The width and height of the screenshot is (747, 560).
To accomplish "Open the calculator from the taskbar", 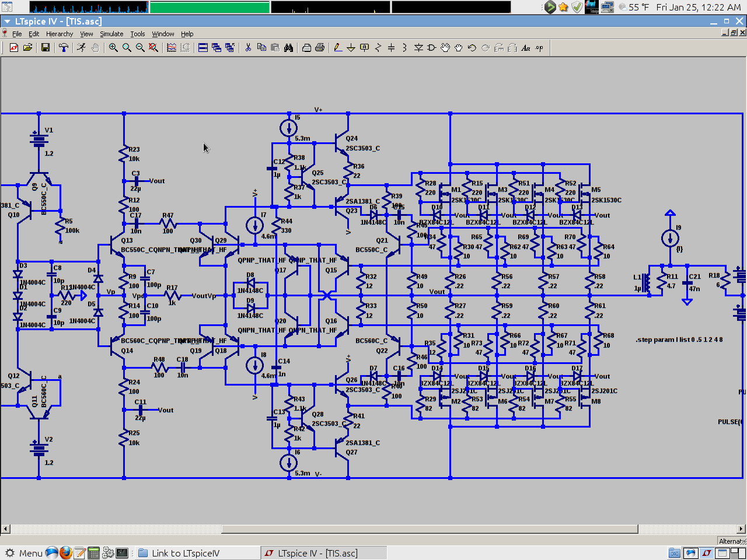I will [93, 553].
